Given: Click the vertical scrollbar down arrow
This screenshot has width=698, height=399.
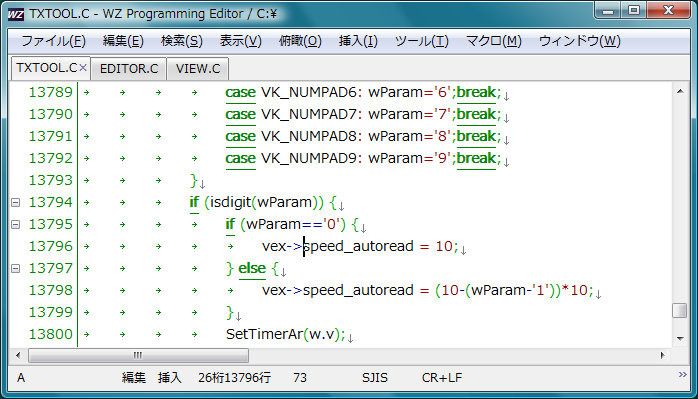Looking at the screenshot, I should tap(680, 338).
